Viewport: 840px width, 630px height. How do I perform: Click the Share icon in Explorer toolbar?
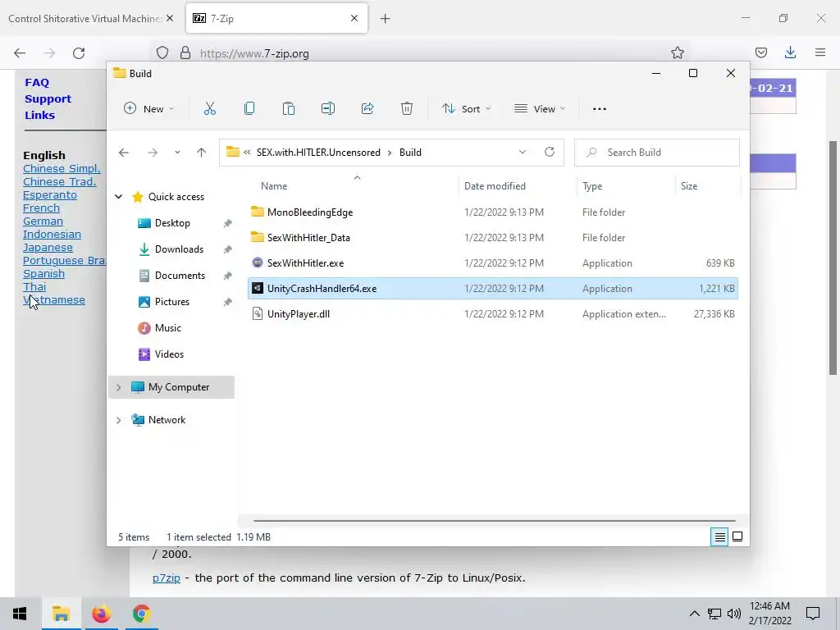[x=367, y=109]
